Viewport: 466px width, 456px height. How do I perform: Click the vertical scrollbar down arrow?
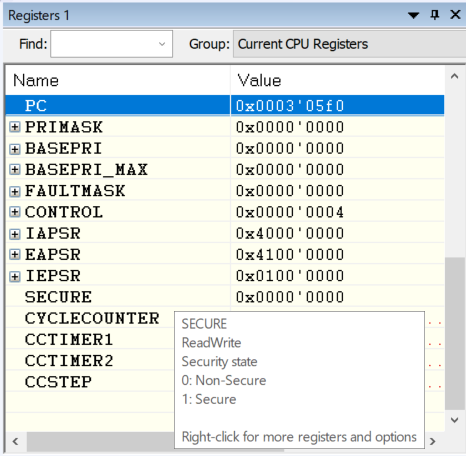tap(454, 420)
